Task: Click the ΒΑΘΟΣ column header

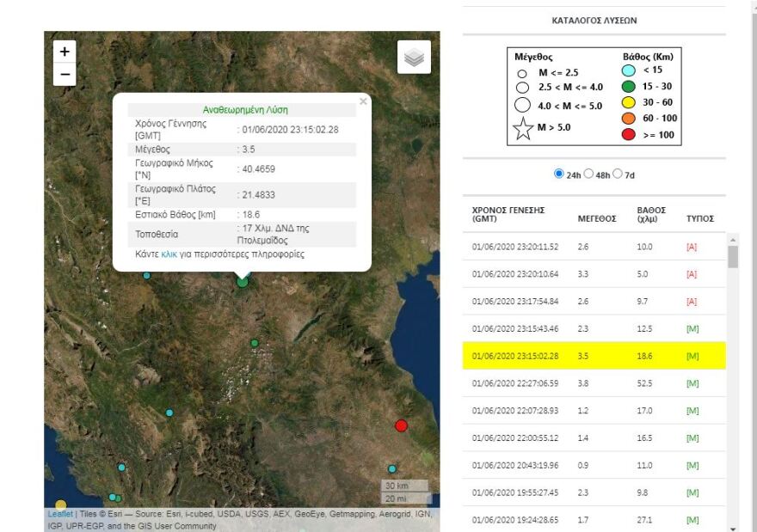Action: (650, 214)
